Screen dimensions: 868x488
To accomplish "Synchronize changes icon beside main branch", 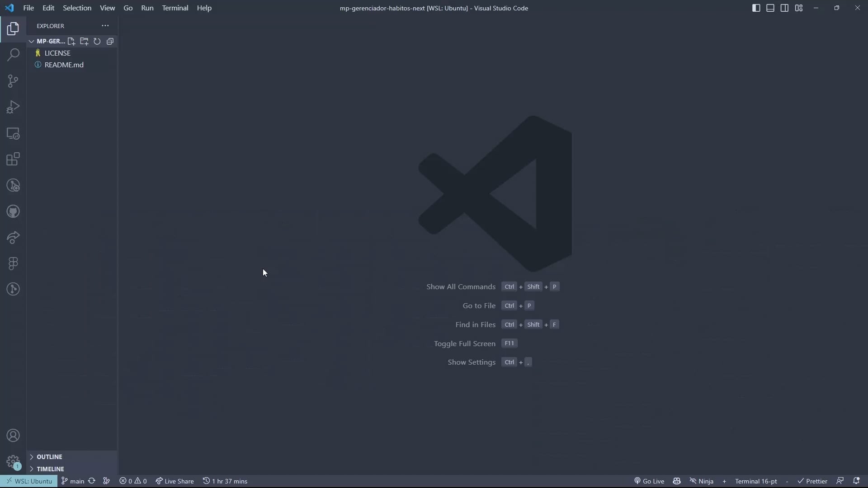I will point(92,481).
